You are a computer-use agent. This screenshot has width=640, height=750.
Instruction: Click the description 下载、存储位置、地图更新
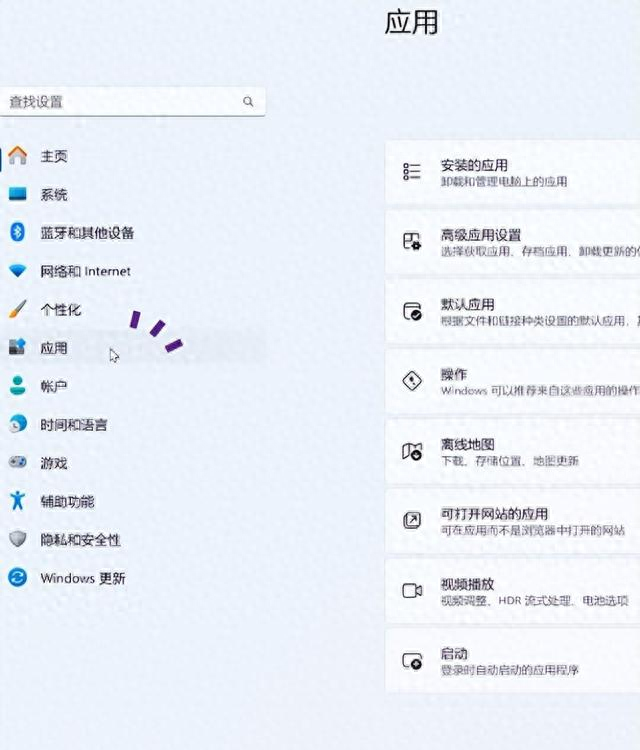510,461
